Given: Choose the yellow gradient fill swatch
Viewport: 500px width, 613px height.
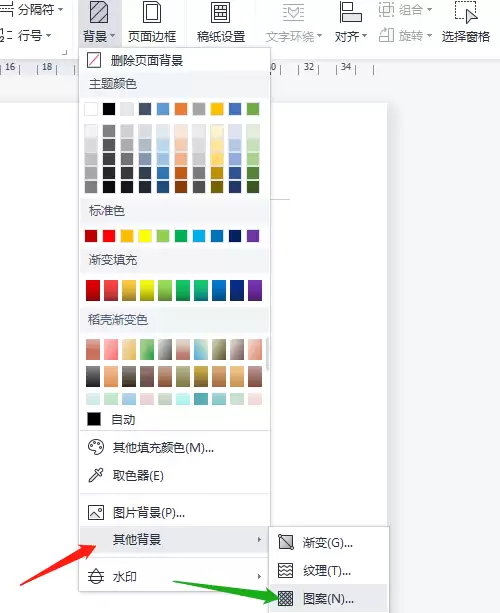Looking at the screenshot, I should (147, 290).
